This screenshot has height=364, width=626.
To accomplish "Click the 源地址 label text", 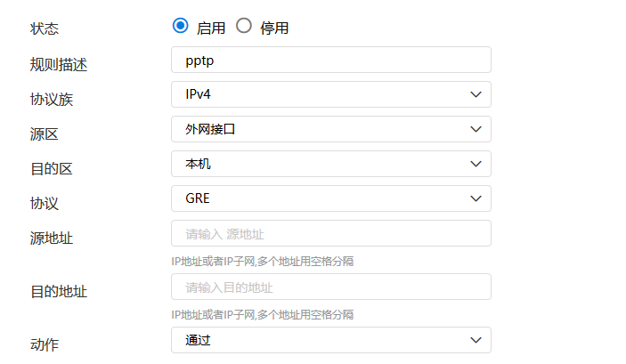I will tap(52, 238).
